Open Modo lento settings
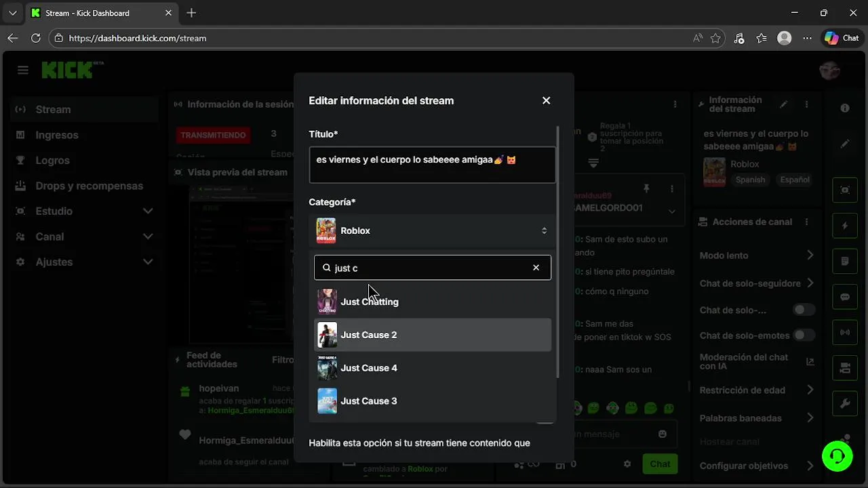Viewport: 868px width, 488px height. [757, 256]
